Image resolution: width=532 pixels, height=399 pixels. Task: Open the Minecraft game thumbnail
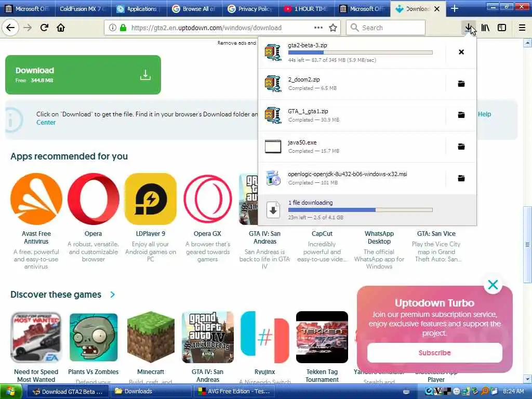[151, 337]
